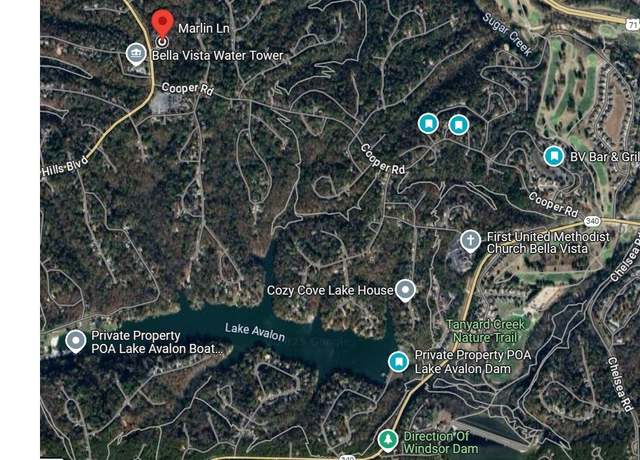
Task: Open the Tanyard Creek Nature Trail label
Action: click(485, 331)
